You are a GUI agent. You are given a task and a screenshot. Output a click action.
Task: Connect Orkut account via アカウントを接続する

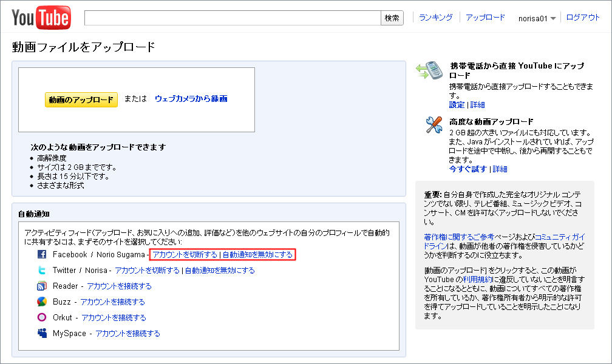[114, 317]
